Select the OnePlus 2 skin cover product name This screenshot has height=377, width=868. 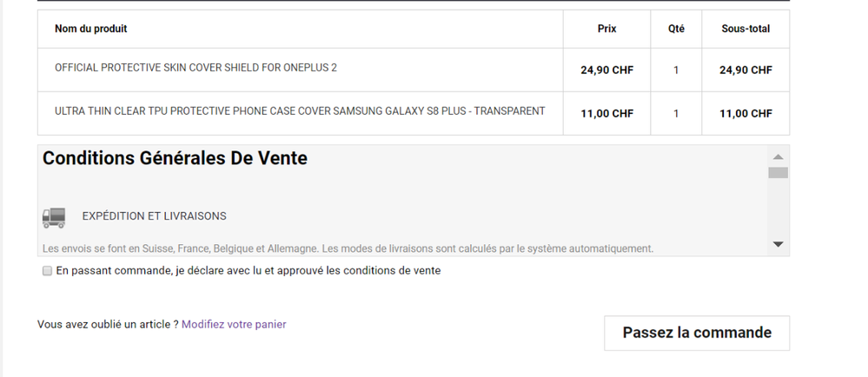[195, 68]
